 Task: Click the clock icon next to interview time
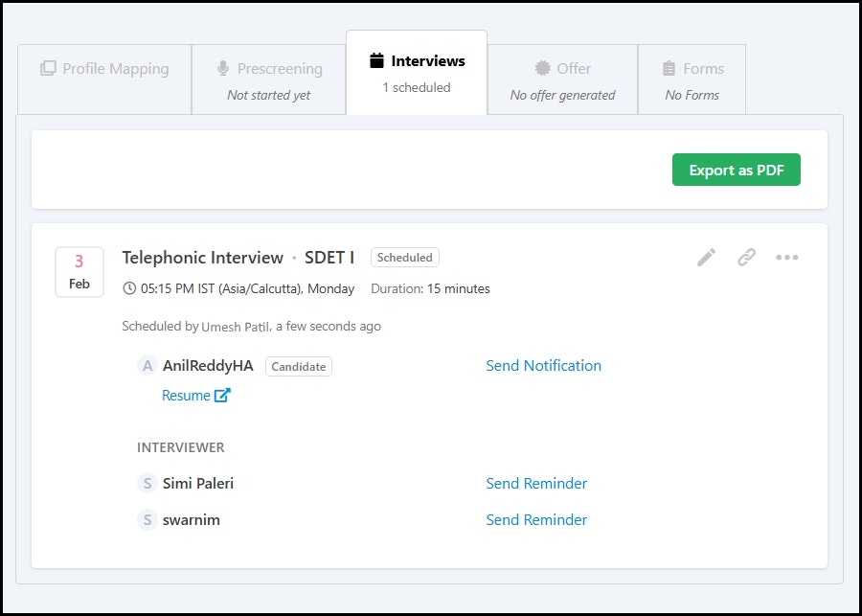click(x=129, y=288)
